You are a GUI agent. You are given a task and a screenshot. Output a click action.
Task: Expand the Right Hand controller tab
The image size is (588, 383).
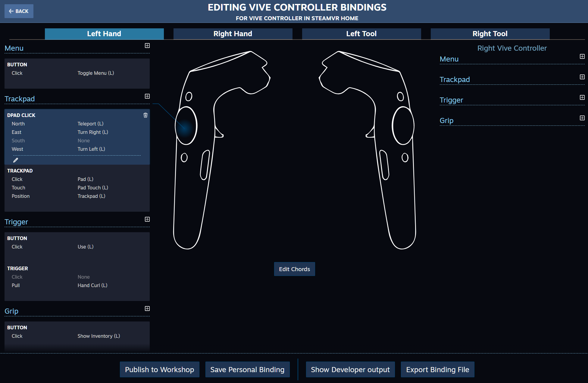click(233, 34)
